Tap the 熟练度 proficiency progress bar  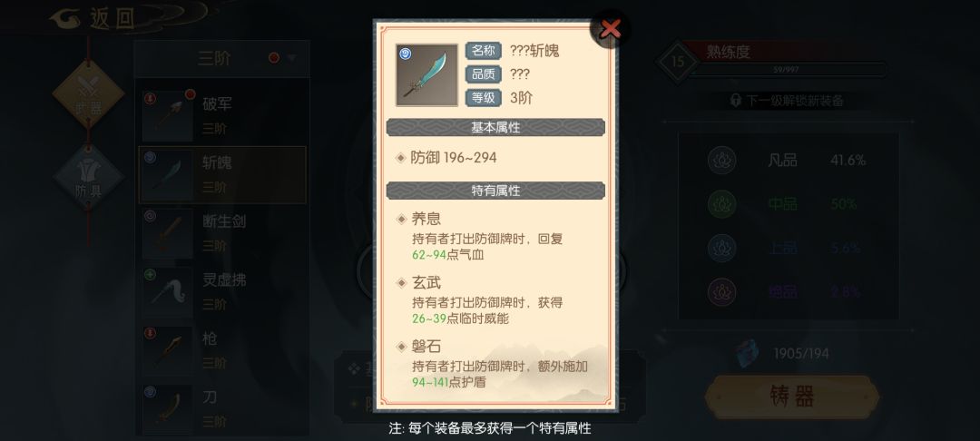(787, 69)
